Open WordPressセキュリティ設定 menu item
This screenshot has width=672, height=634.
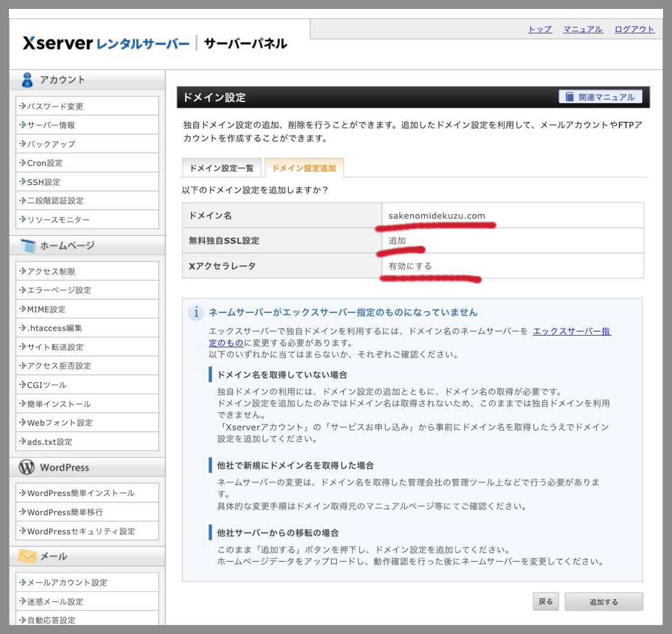click(x=87, y=531)
